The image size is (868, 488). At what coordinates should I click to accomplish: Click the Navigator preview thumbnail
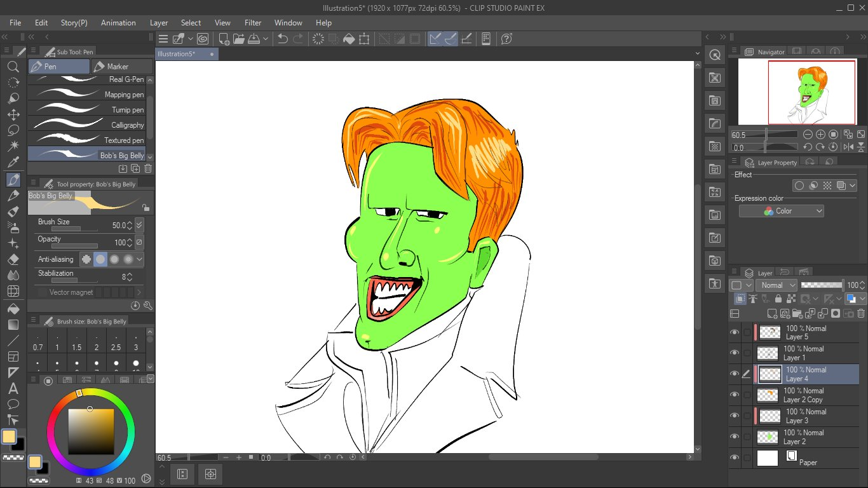(798, 92)
